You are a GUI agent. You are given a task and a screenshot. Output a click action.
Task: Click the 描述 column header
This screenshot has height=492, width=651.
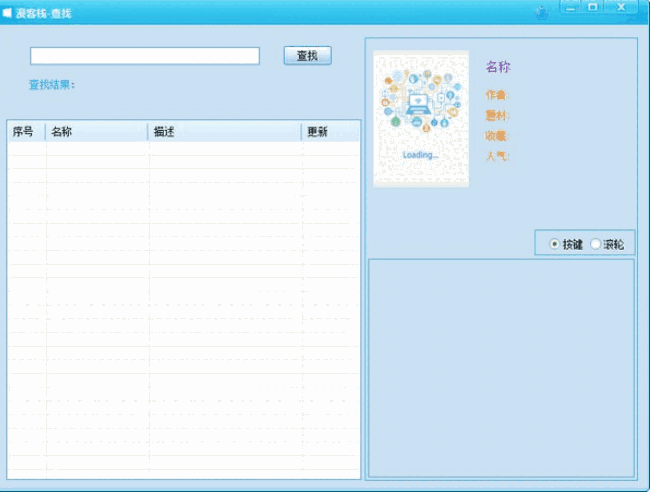224,132
